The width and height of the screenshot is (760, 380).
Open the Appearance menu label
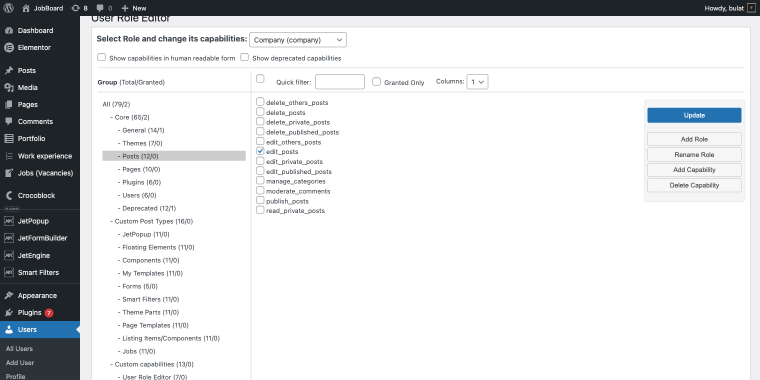click(x=37, y=296)
